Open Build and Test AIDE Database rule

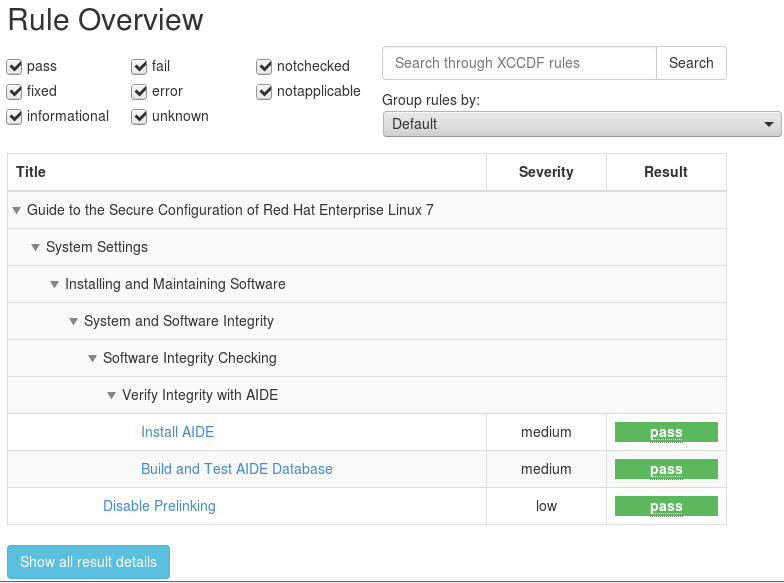(236, 469)
